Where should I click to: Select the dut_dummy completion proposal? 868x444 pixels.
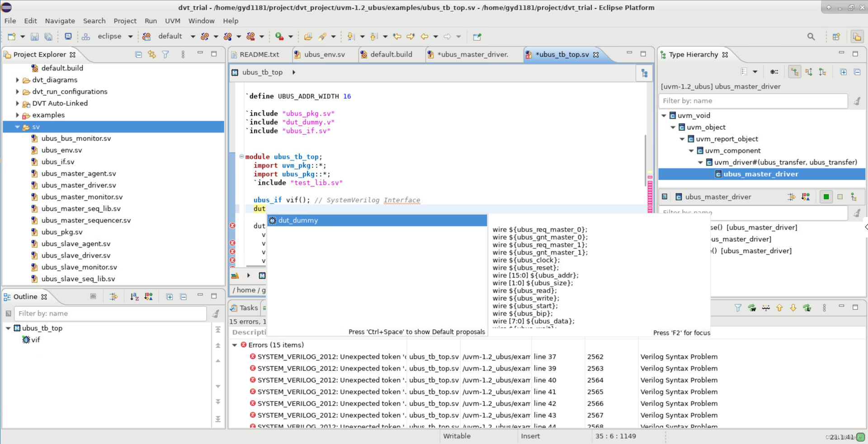click(x=377, y=220)
